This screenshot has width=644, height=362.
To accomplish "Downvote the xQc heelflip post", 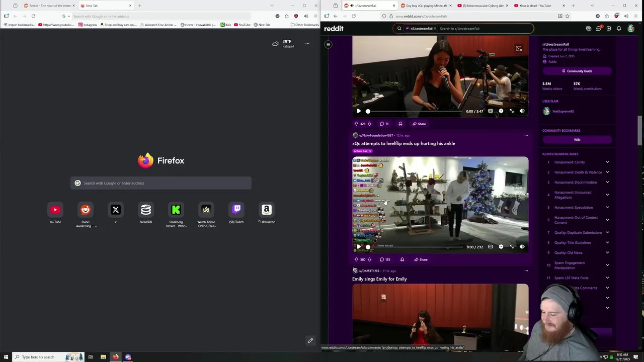I will click(369, 259).
